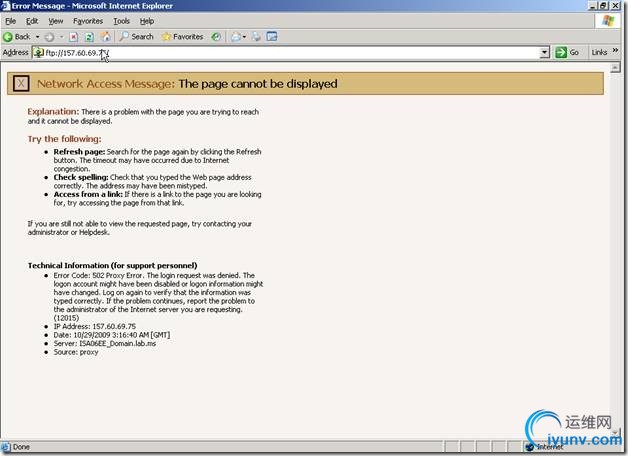Screen dimensions: 628x456
Task: Go to the Home page icon
Action: point(106,37)
